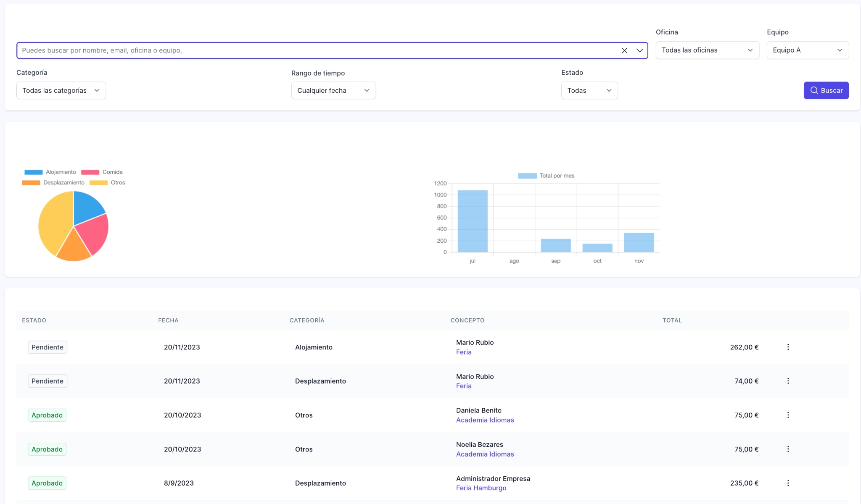Expand advanced search options chevron
Image resolution: width=861 pixels, height=504 pixels.
point(640,50)
